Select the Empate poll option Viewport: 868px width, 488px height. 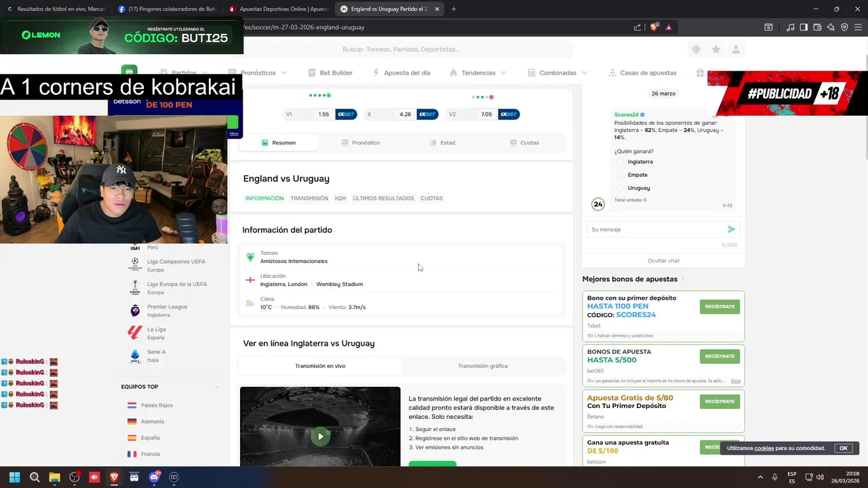pos(619,175)
